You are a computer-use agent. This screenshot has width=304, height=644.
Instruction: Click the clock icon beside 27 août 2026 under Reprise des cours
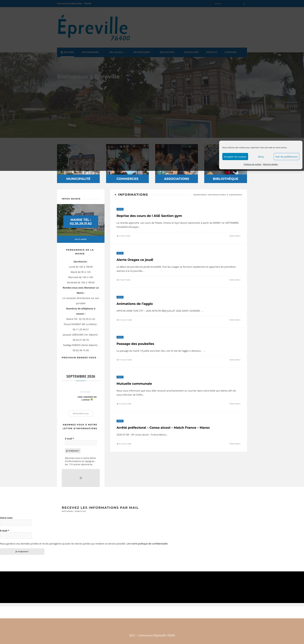point(118,236)
